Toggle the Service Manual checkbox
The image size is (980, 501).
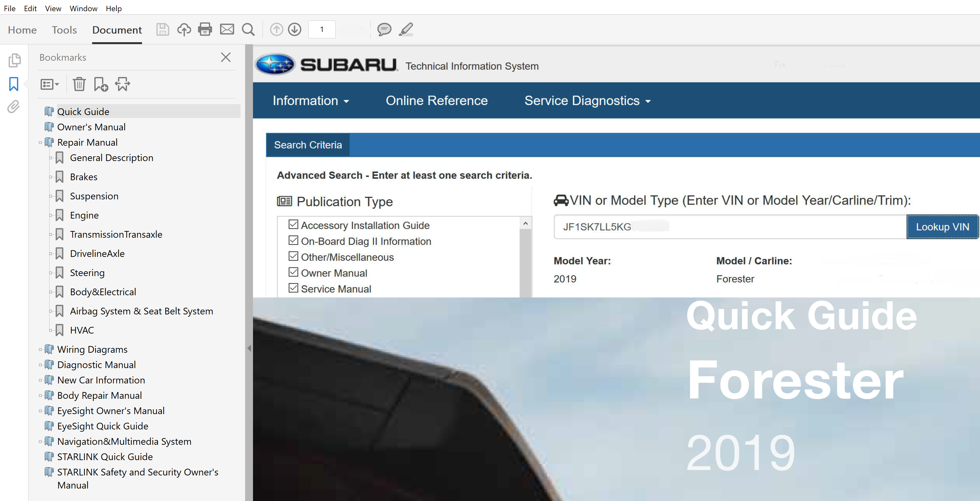293,288
